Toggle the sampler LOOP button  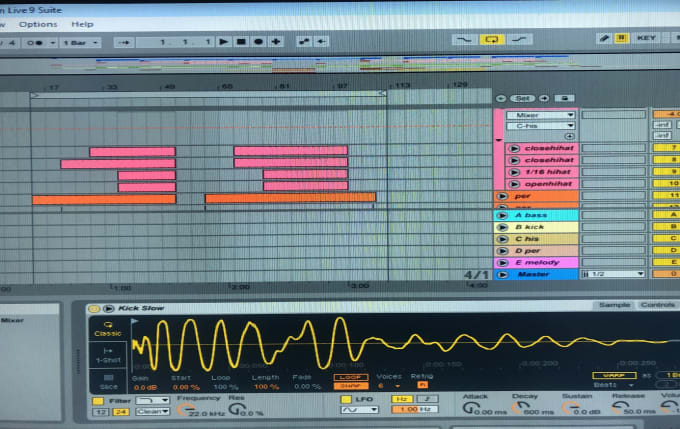(351, 377)
